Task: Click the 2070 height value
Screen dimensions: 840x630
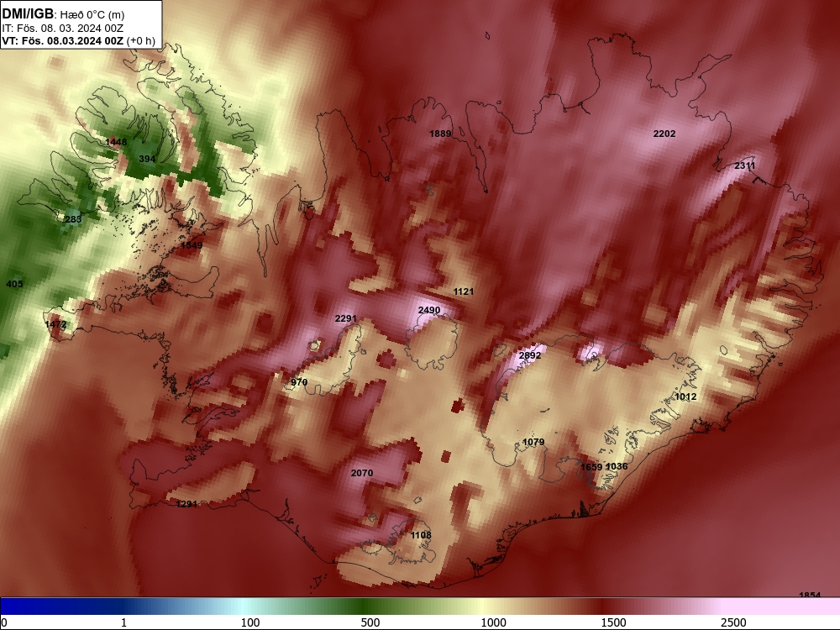Action: pos(361,472)
